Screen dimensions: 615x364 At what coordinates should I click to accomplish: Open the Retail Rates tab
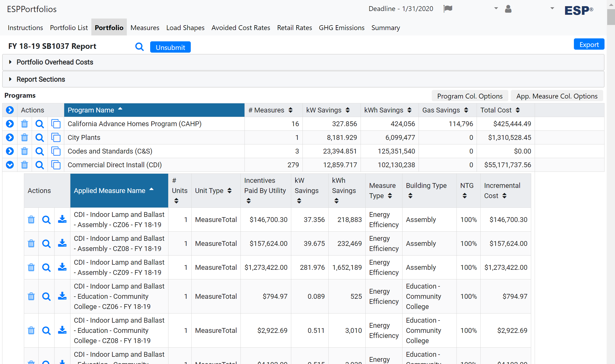[x=294, y=28]
